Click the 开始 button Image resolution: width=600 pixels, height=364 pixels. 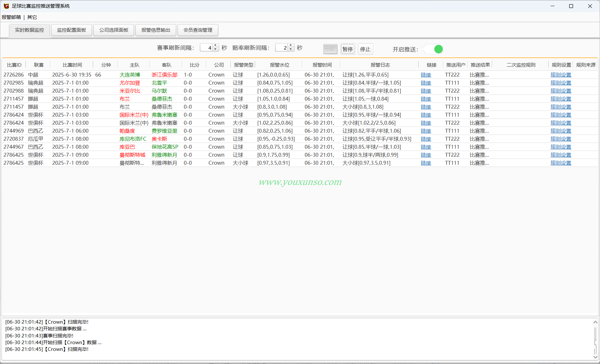(330, 49)
